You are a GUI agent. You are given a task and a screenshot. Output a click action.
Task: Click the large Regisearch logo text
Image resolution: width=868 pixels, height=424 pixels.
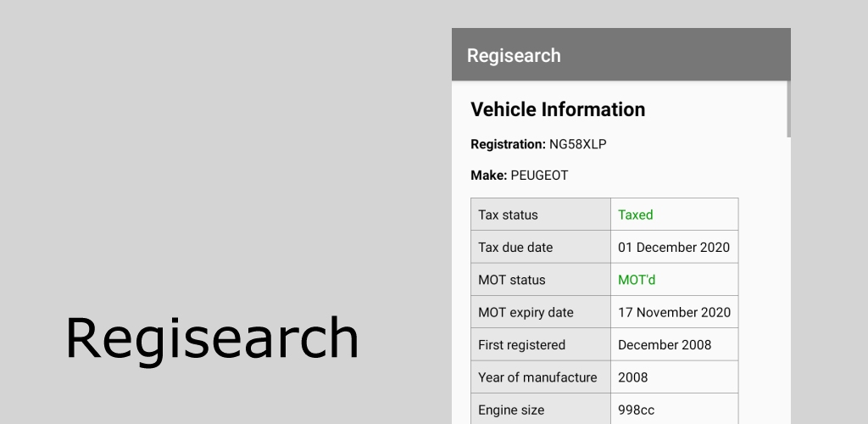(213, 339)
